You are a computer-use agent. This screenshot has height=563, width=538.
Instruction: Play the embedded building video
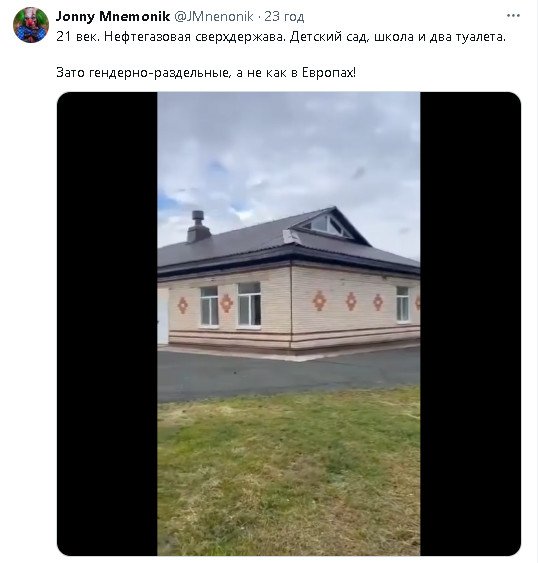pos(289,324)
